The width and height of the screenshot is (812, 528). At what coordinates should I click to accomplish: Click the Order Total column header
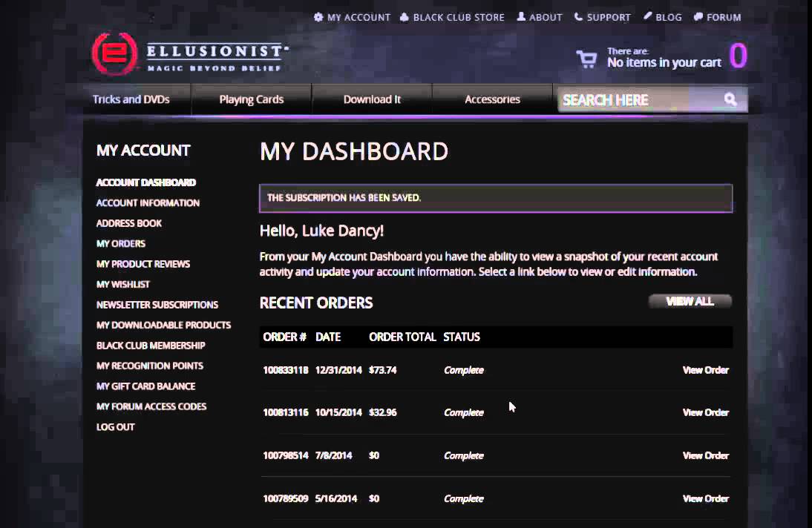[402, 337]
